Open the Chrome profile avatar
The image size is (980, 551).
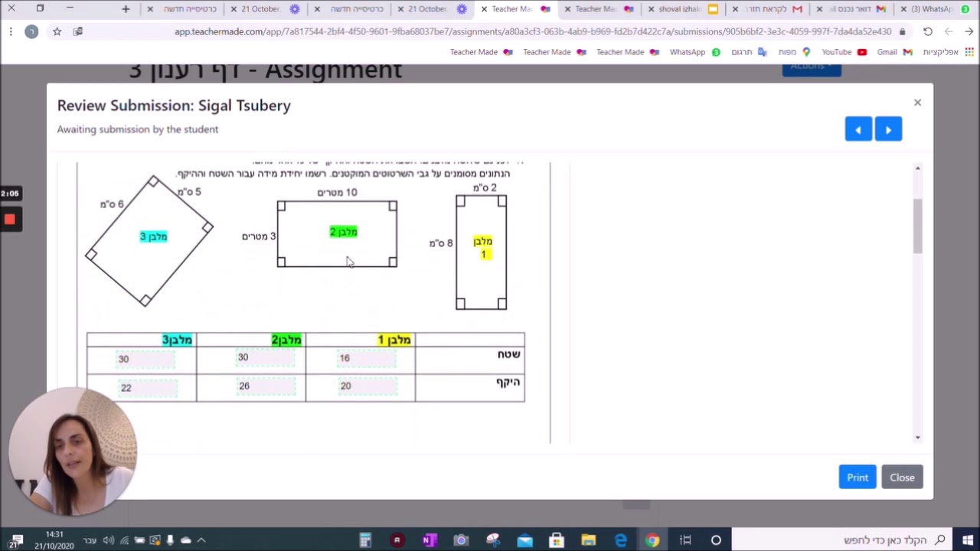[31, 31]
